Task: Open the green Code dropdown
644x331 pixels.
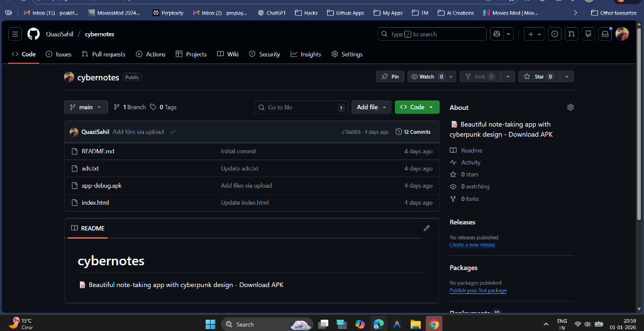Action: click(x=417, y=107)
